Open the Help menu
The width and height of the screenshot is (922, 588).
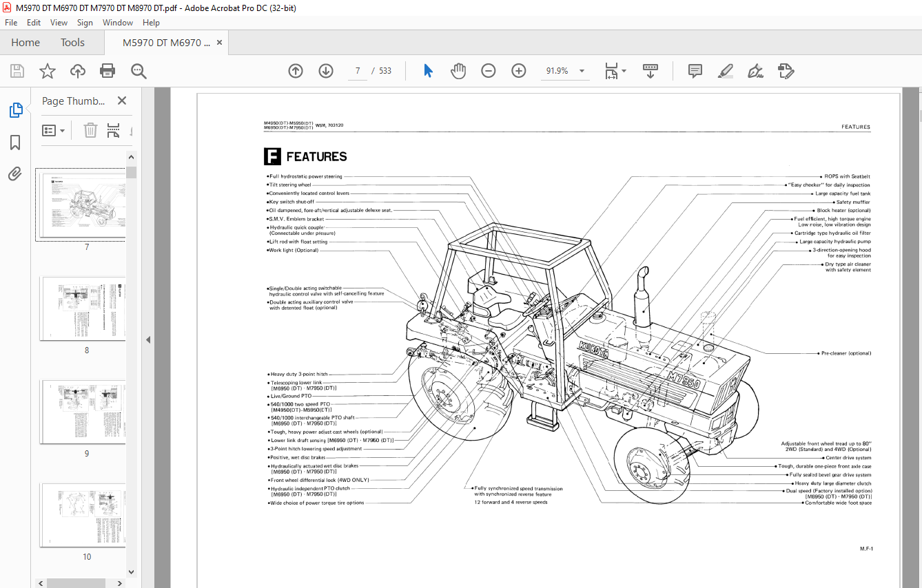[x=151, y=23]
